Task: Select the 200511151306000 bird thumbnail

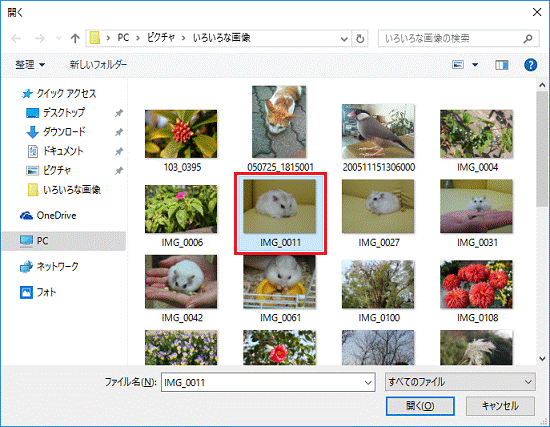Action: click(x=378, y=131)
